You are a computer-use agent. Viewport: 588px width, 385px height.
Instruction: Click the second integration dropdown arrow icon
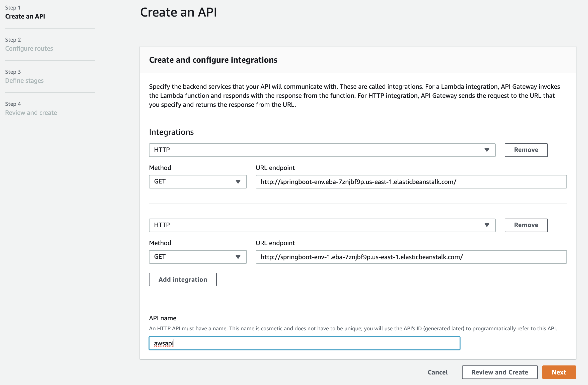487,225
